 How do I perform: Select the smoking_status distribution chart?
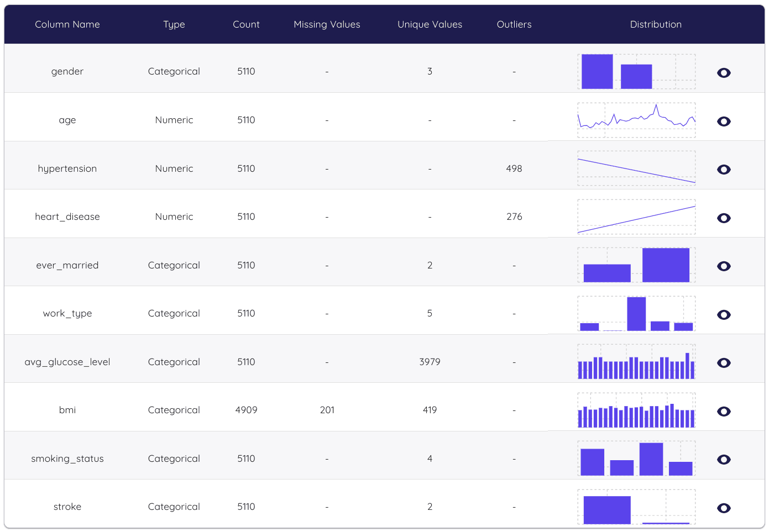[x=636, y=459]
